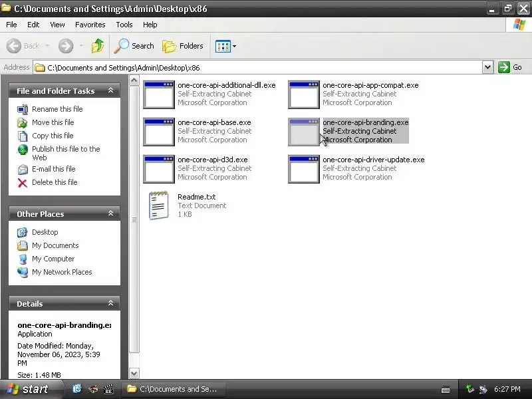Open the address bar dropdown list

click(x=487, y=67)
